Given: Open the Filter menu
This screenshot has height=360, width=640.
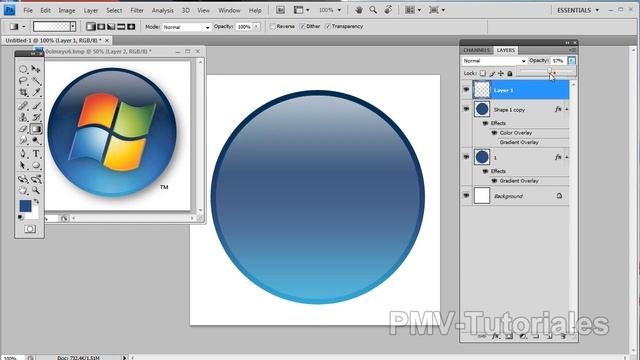Looking at the screenshot, I should (x=137, y=10).
